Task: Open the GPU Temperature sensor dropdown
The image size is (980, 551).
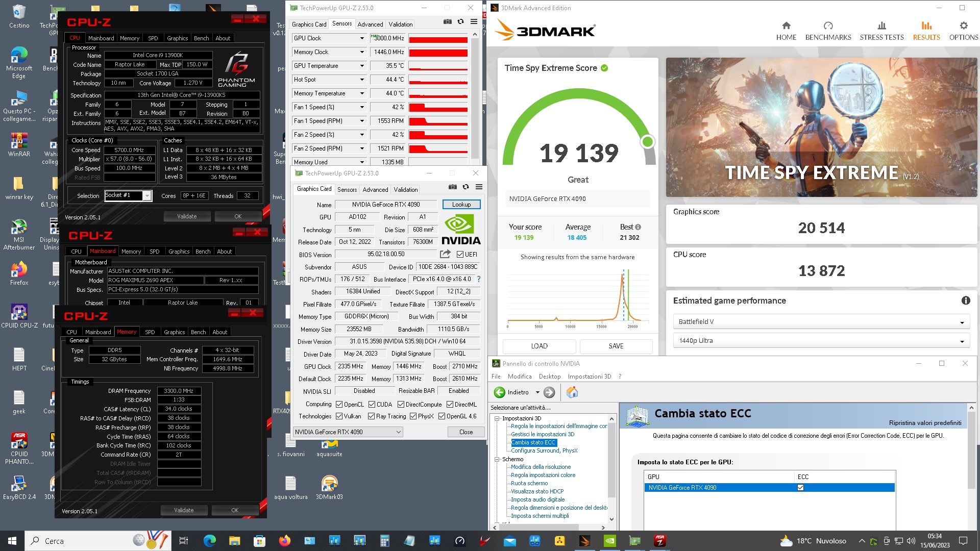Action: [x=362, y=66]
